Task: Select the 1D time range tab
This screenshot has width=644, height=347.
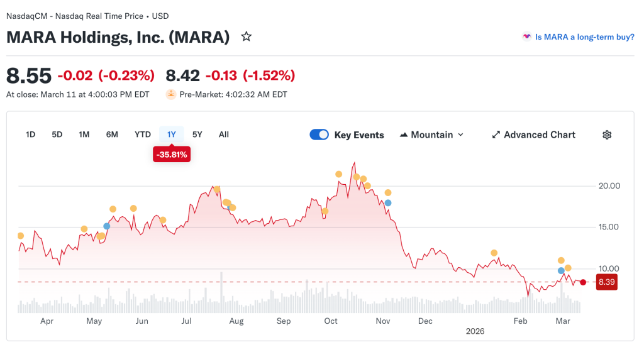Action: [30, 134]
